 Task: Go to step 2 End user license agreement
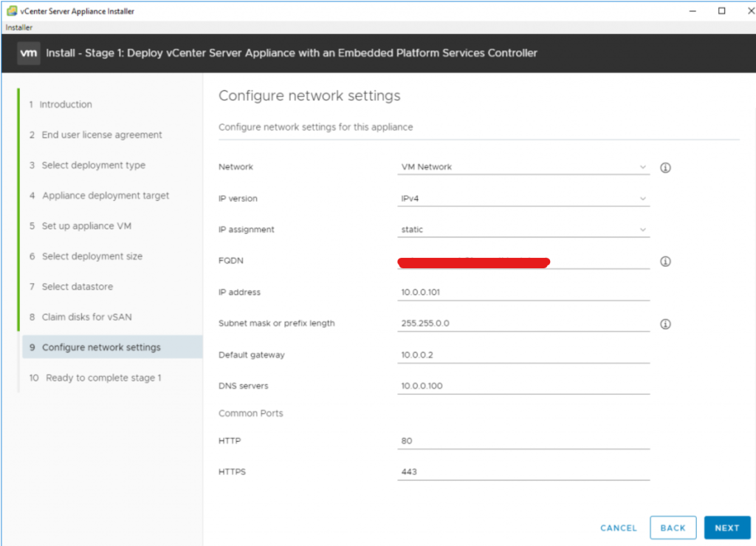95,134
